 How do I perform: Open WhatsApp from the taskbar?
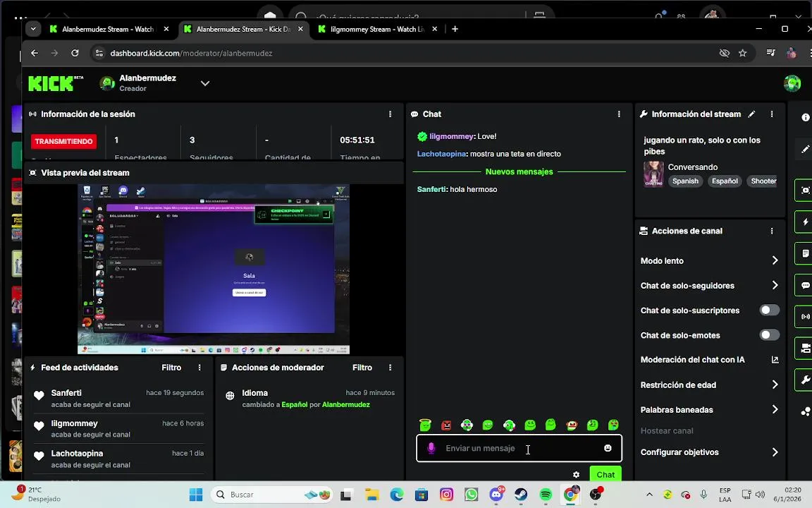tap(472, 495)
